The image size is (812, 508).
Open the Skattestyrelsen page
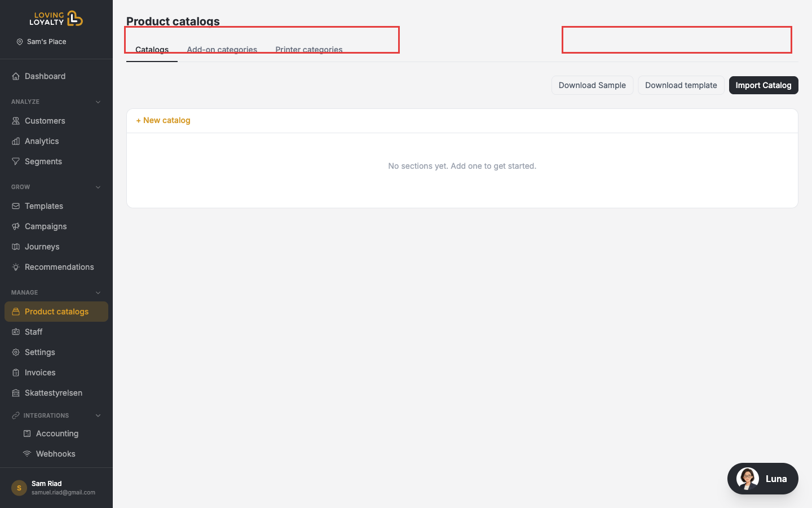click(x=56, y=393)
